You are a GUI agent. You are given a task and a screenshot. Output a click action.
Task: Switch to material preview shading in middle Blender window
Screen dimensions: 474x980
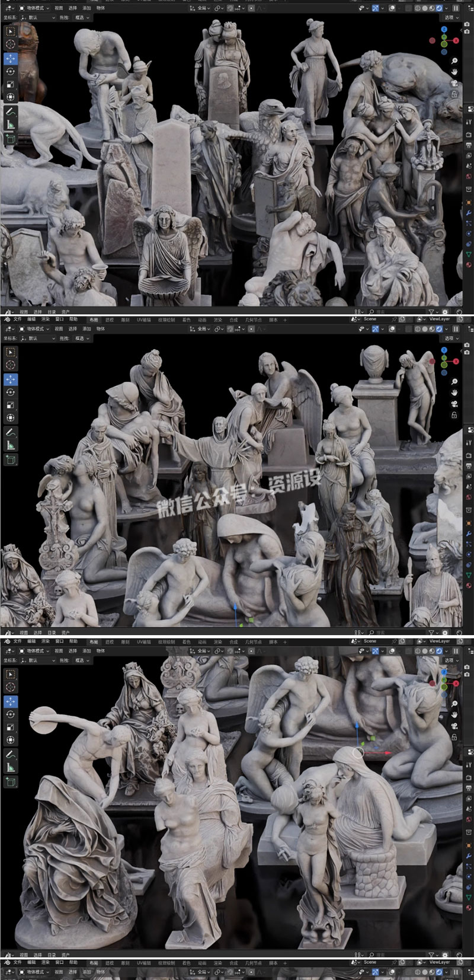coord(431,328)
